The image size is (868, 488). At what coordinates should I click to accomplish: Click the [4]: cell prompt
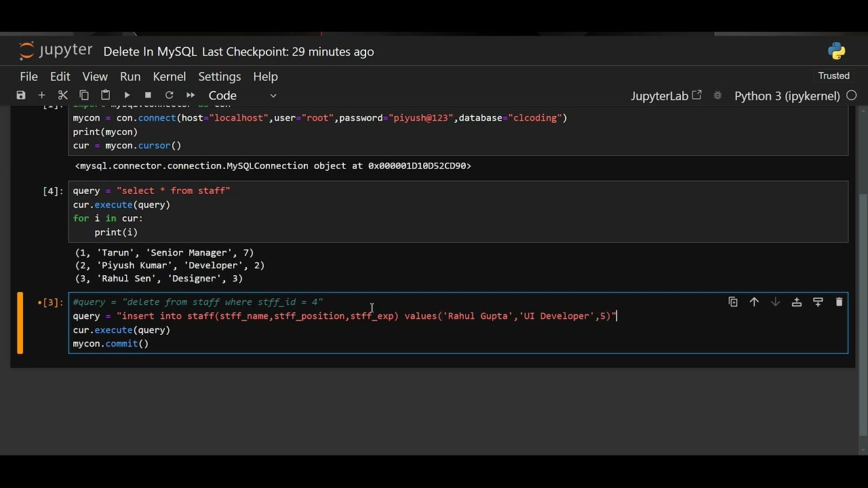click(53, 191)
